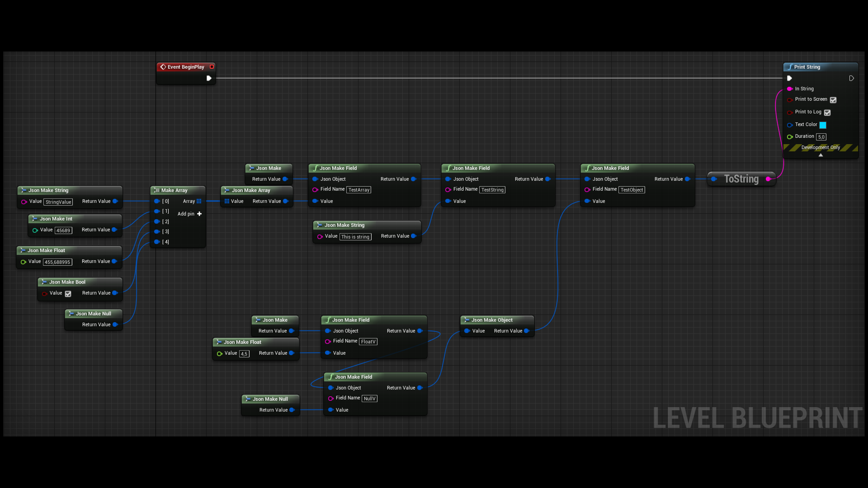The width and height of the screenshot is (868, 488).
Task: Click the Print String execution input pin
Action: tap(789, 78)
